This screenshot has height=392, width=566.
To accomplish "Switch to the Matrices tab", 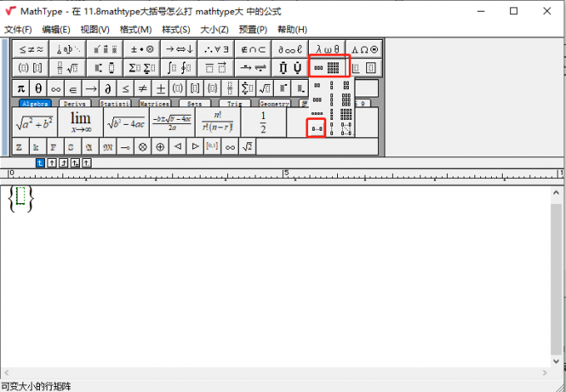I will (x=155, y=103).
